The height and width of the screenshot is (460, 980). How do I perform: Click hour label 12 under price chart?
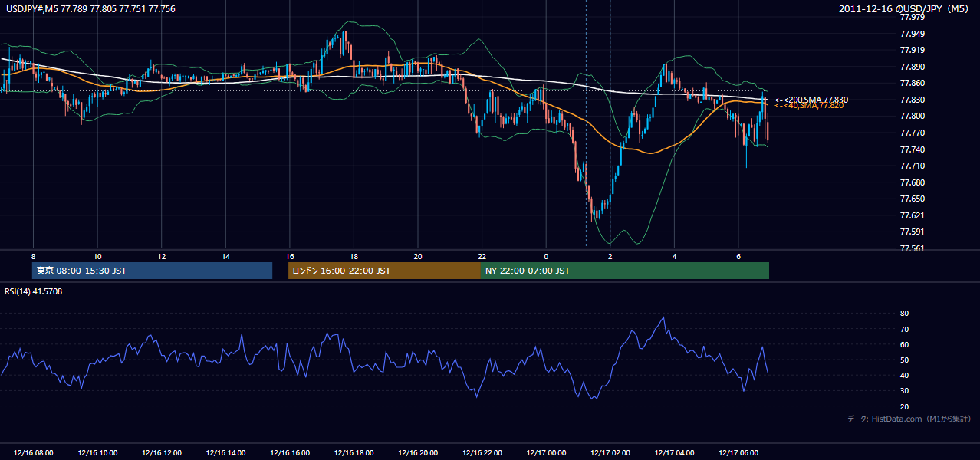[x=162, y=256]
